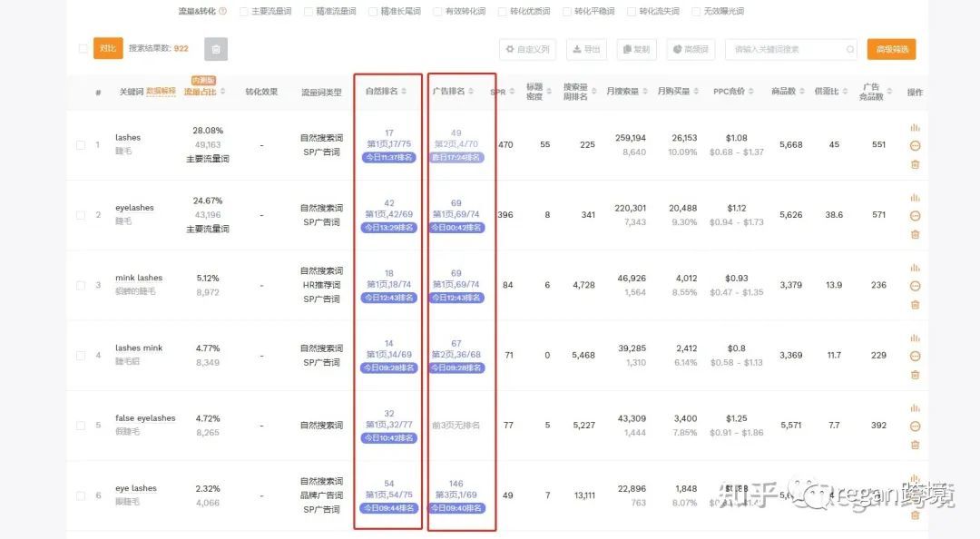Delete the lashes keyword with its trash icon
Viewport: 980px width, 539px height.
[915, 164]
